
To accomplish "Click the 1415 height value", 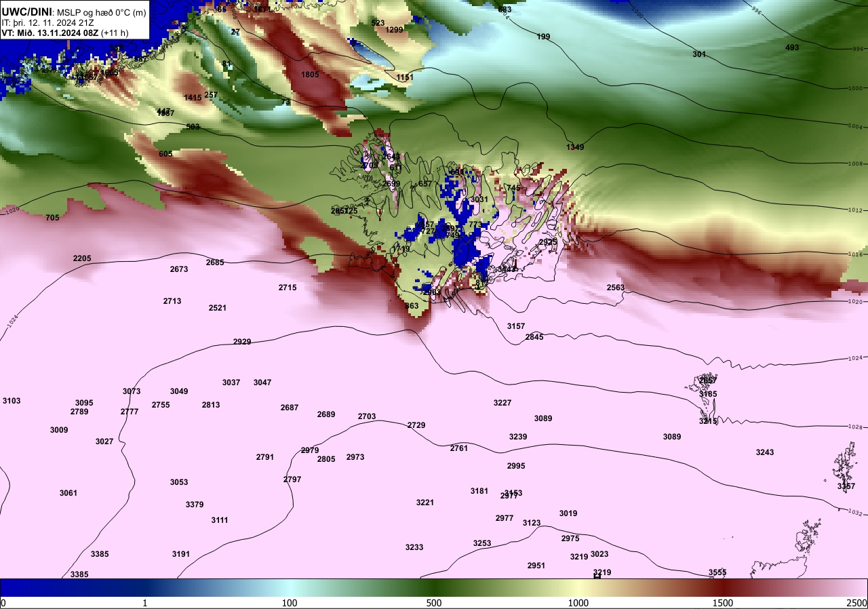I will coord(193,98).
